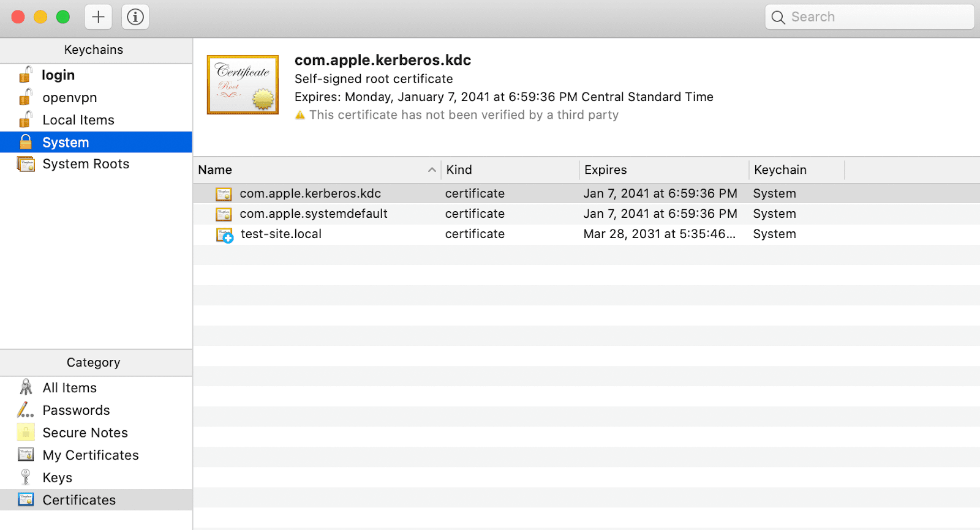980x530 pixels.
Task: Click the large root certificate thumbnail image
Action: click(x=243, y=85)
